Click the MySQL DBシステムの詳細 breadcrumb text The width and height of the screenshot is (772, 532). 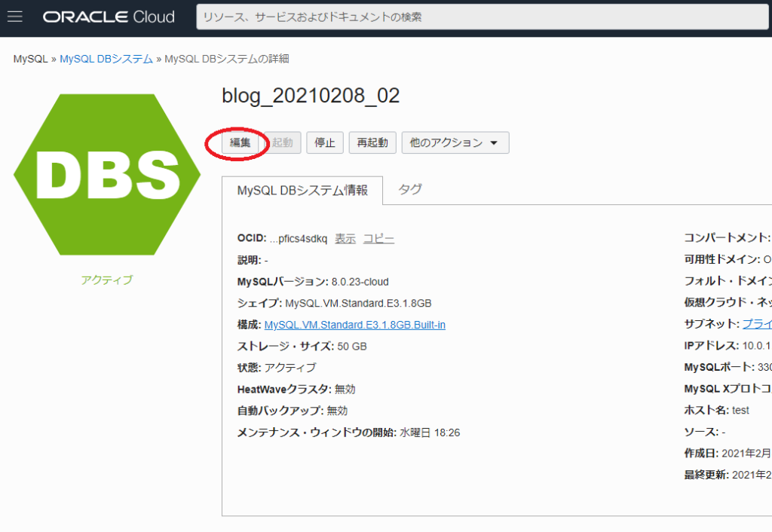[x=227, y=59]
